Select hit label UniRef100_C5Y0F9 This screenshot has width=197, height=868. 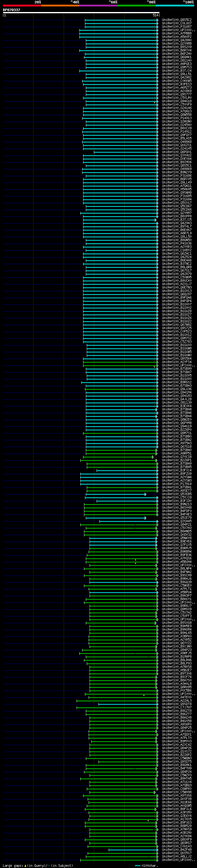[177, 104]
